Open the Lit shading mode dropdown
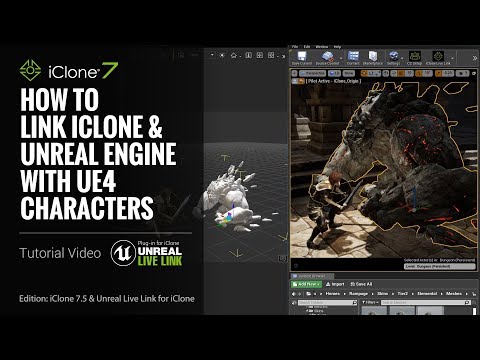This screenshot has height=360, width=480. pyautogui.click(x=334, y=73)
